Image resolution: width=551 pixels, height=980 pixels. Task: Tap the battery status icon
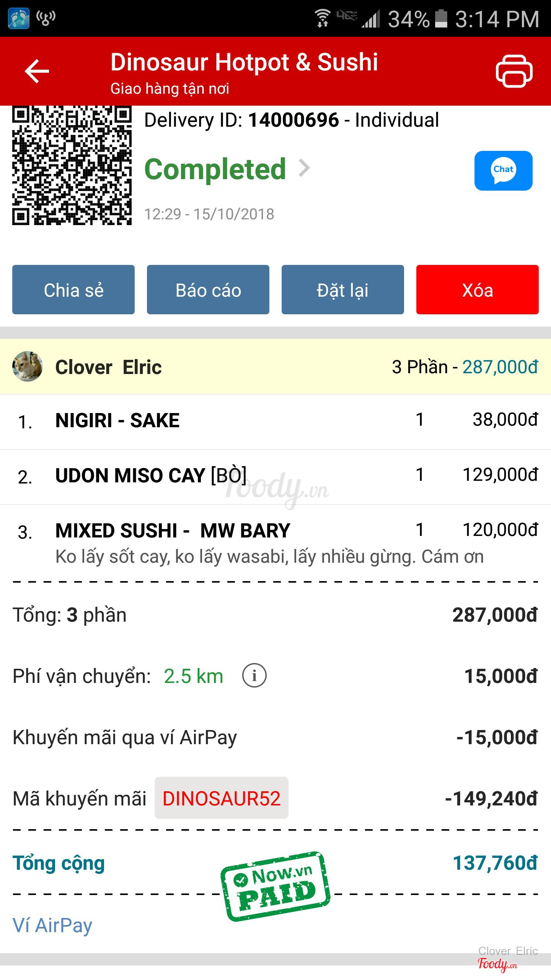tap(441, 18)
